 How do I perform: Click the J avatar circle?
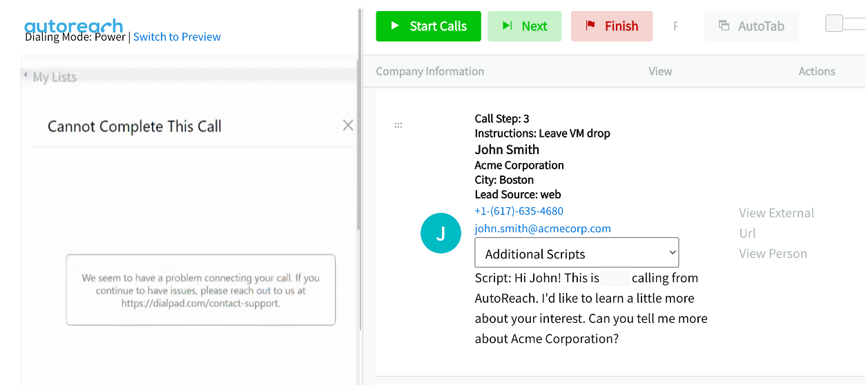tap(441, 233)
